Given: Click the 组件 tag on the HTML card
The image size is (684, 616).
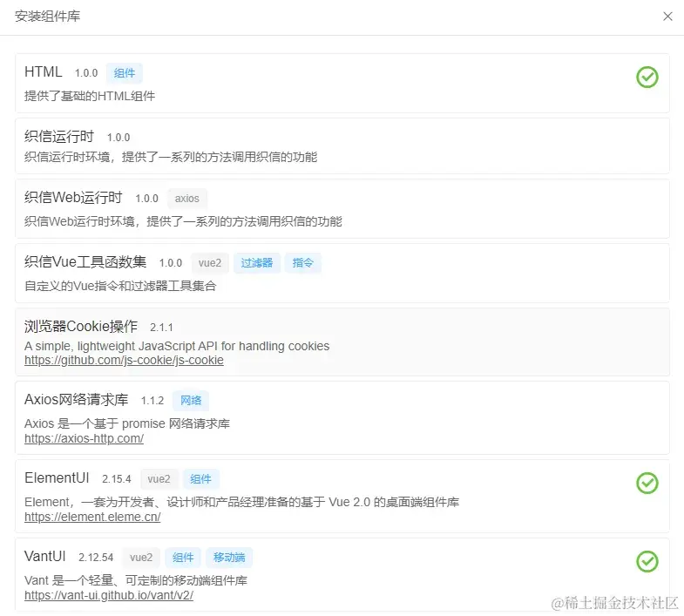Looking at the screenshot, I should pyautogui.click(x=125, y=73).
